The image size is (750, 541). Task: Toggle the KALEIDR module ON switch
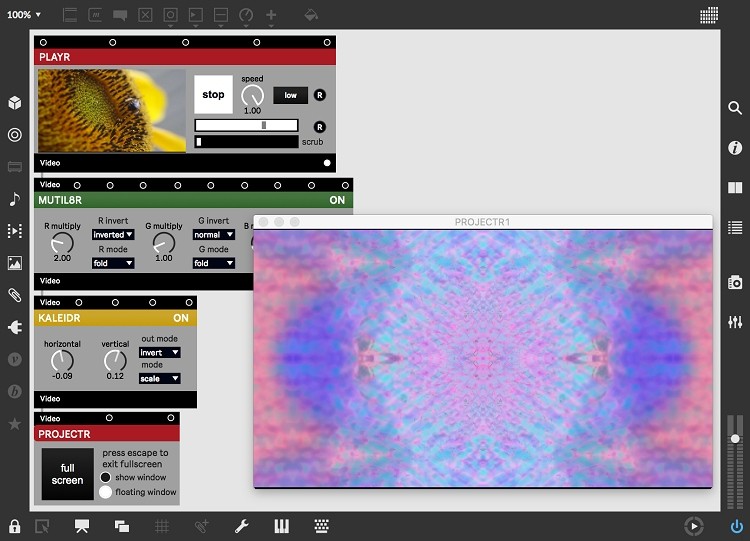click(x=181, y=318)
